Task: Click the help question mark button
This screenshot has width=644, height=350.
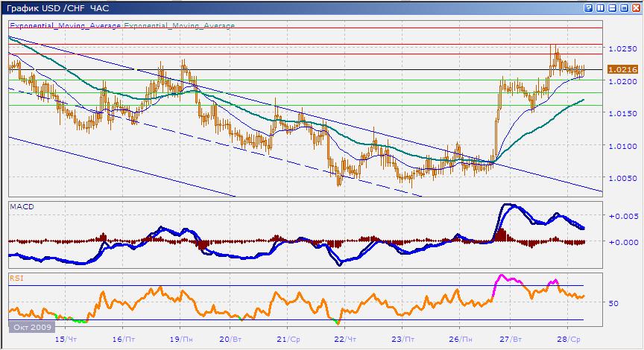Action: 589,7
